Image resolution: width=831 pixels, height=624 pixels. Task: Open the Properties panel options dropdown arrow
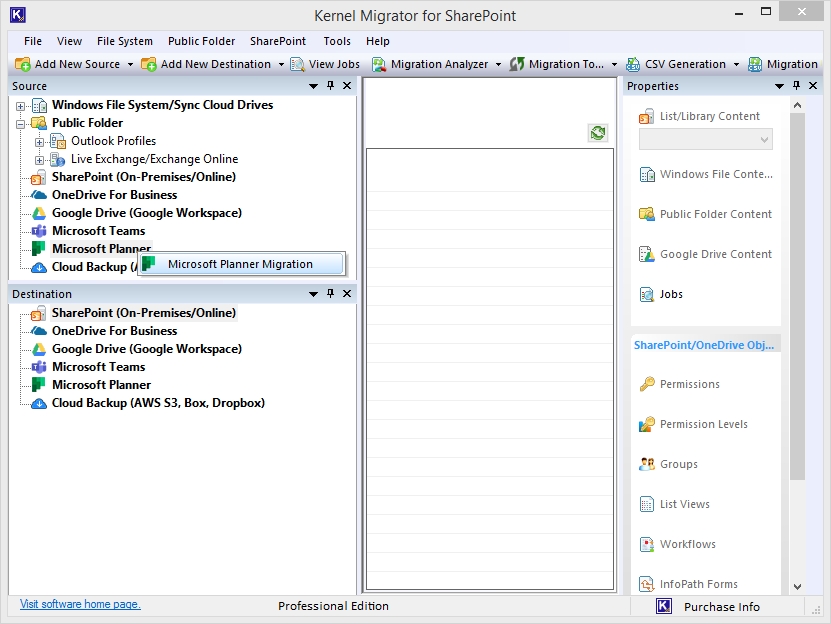click(x=779, y=86)
